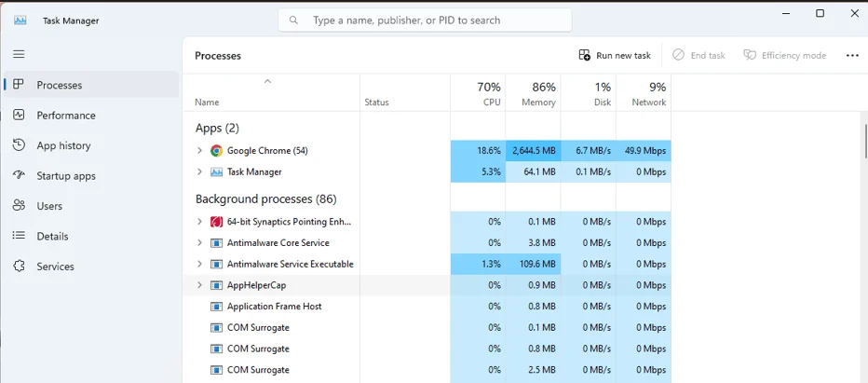The image size is (868, 383).
Task: Open the Startup apps page
Action: [x=91, y=176]
